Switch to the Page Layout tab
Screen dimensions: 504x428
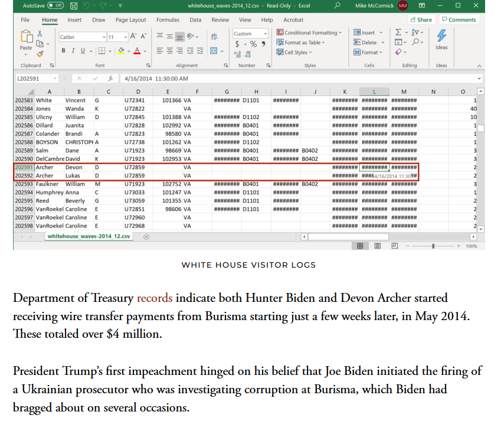130,20
